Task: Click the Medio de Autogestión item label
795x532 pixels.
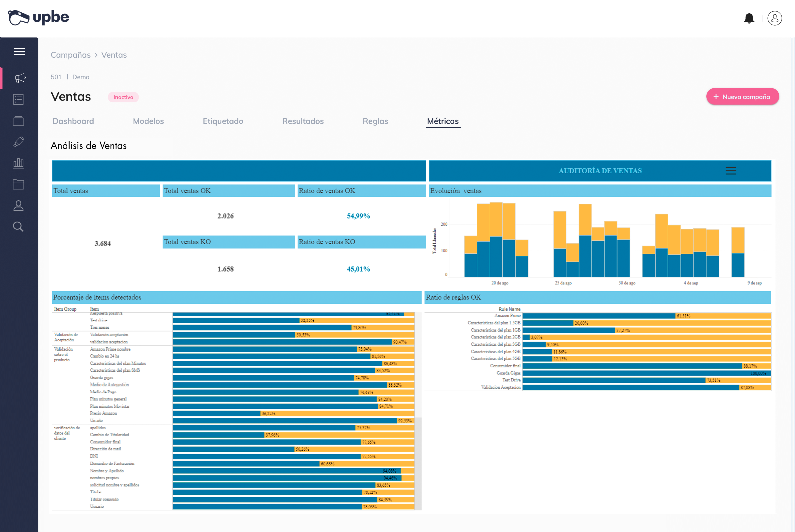Action: tap(109, 385)
